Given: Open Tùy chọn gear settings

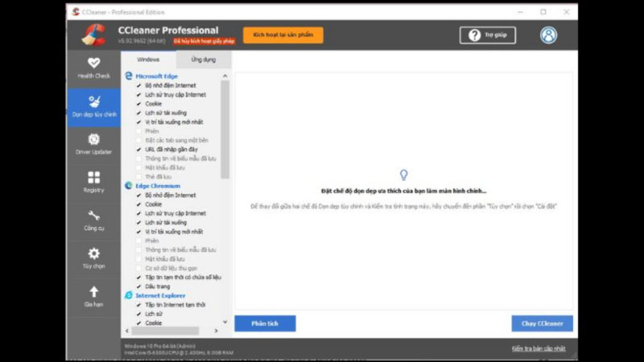Looking at the screenshot, I should point(93,258).
